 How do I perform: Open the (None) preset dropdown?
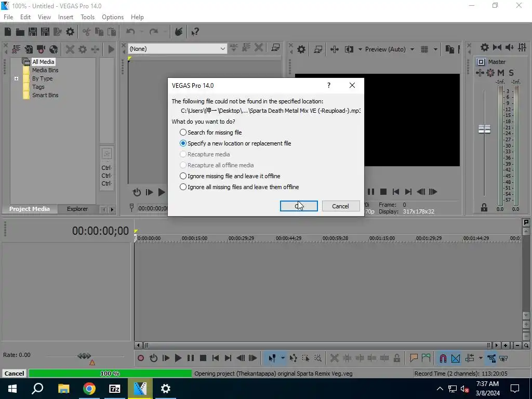coord(177,49)
